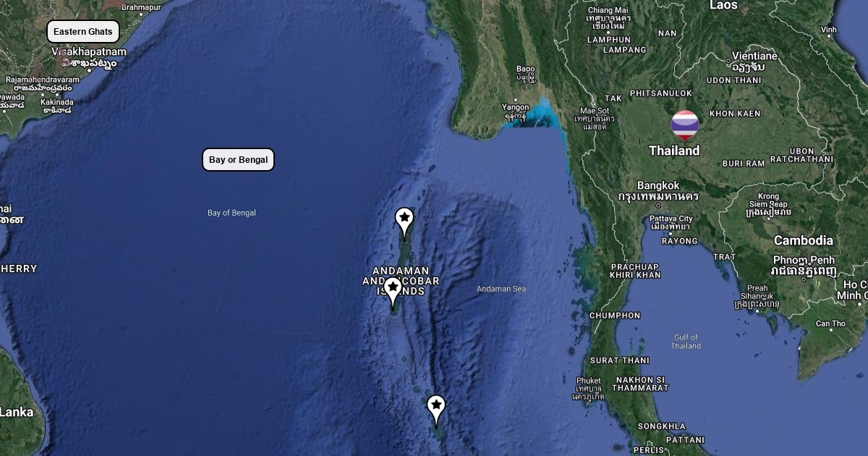This screenshot has width=868, height=456.
Task: Select the Cambodia country label
Action: point(804,240)
